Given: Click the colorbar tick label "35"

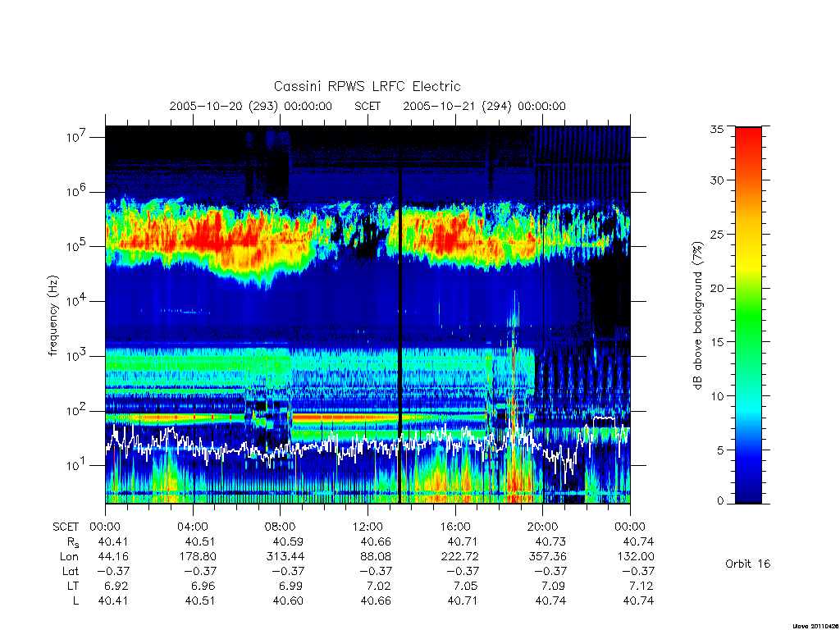Looking at the screenshot, I should 716,129.
